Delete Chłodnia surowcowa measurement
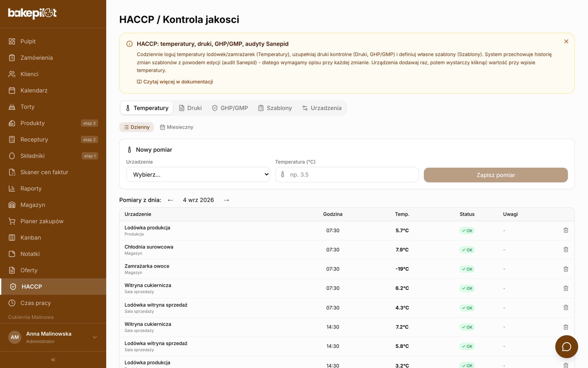Viewport: 588px width, 368px height. [566, 250]
